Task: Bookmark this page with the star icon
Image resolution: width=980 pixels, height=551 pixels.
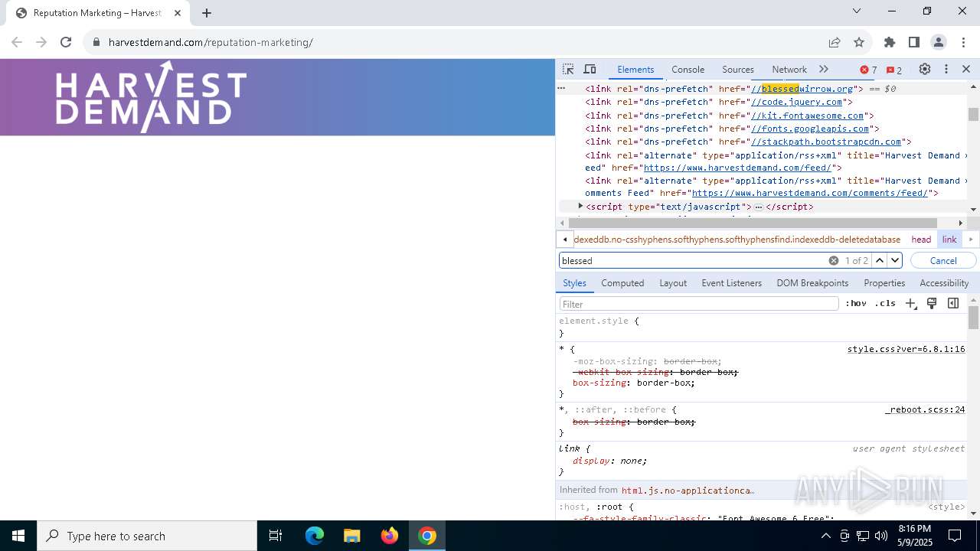Action: point(859,42)
